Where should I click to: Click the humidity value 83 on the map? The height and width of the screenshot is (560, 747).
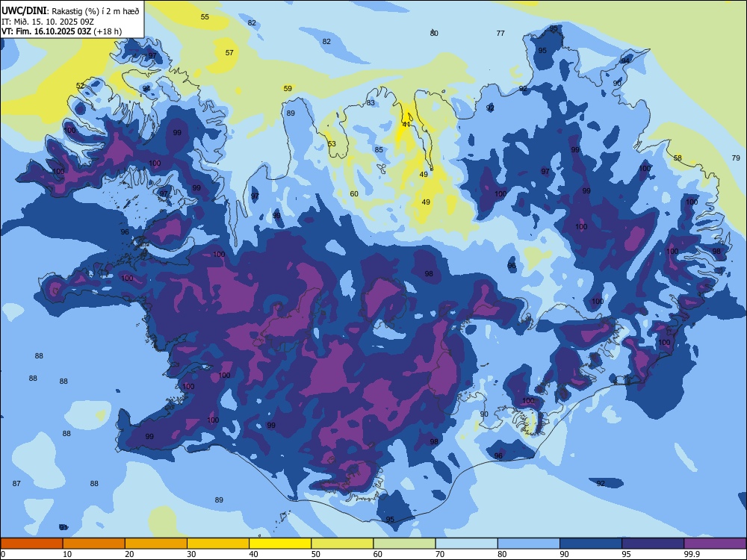371,103
